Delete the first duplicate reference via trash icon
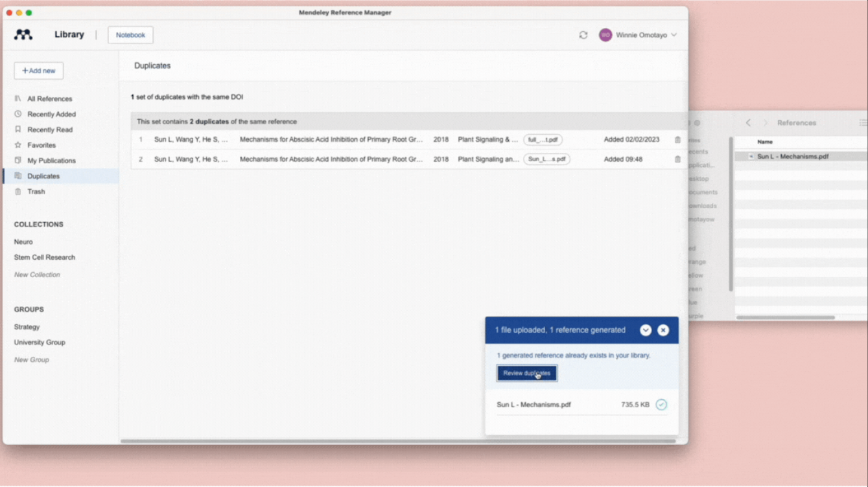 tap(677, 140)
